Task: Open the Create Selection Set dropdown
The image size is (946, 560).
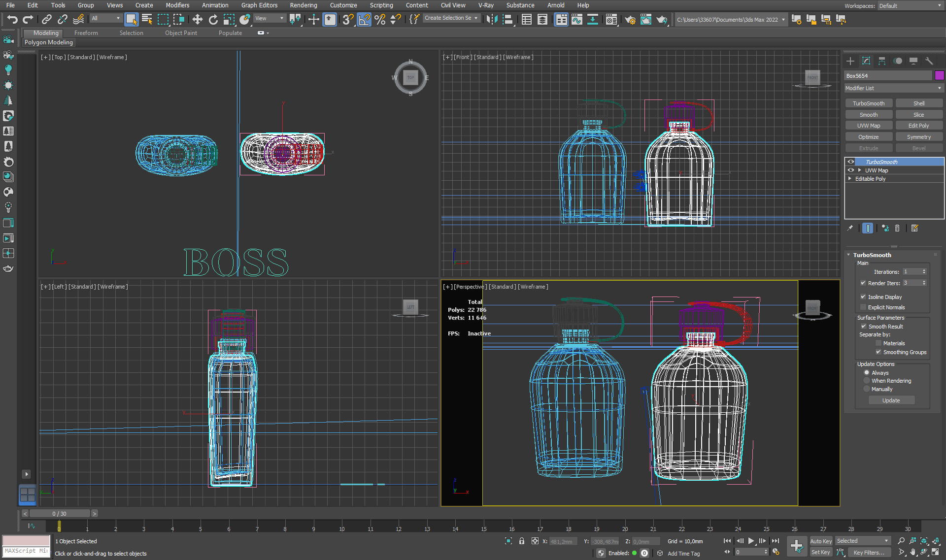Action: 451,18
